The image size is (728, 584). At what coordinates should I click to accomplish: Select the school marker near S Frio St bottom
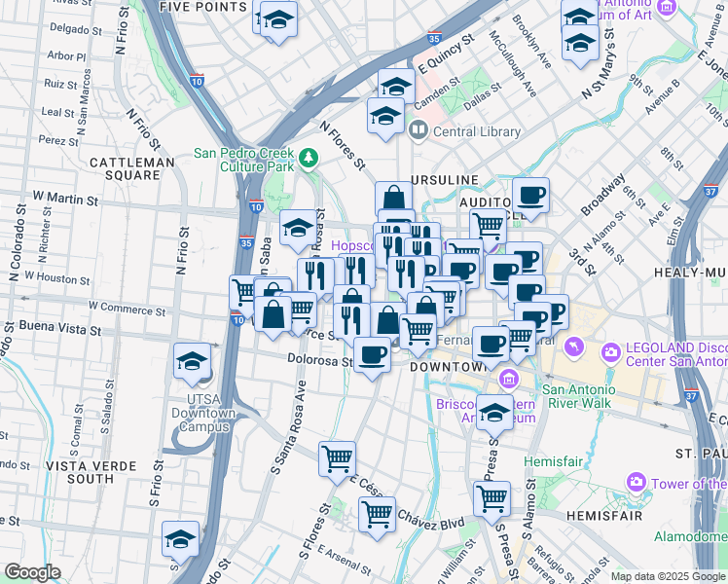pyautogui.click(x=180, y=539)
